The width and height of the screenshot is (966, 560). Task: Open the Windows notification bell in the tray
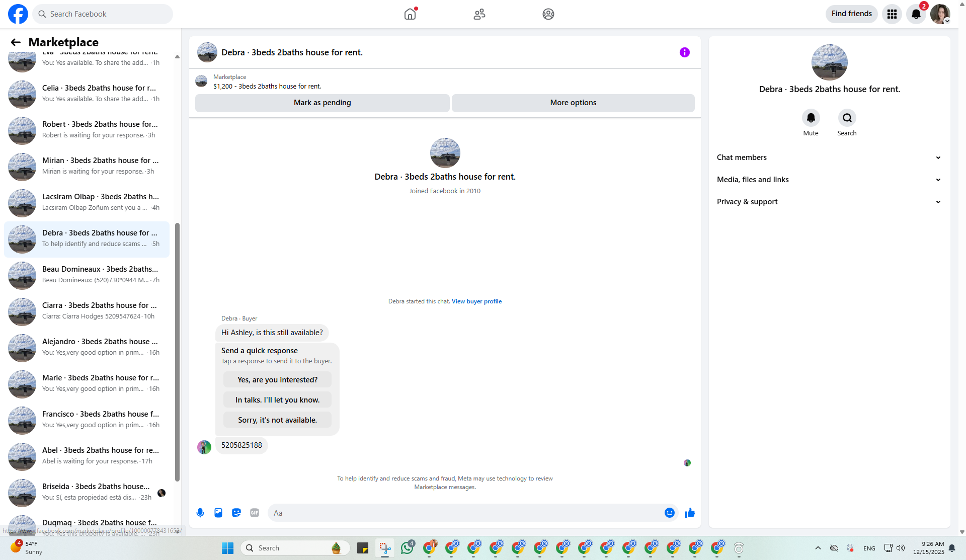[x=952, y=548]
